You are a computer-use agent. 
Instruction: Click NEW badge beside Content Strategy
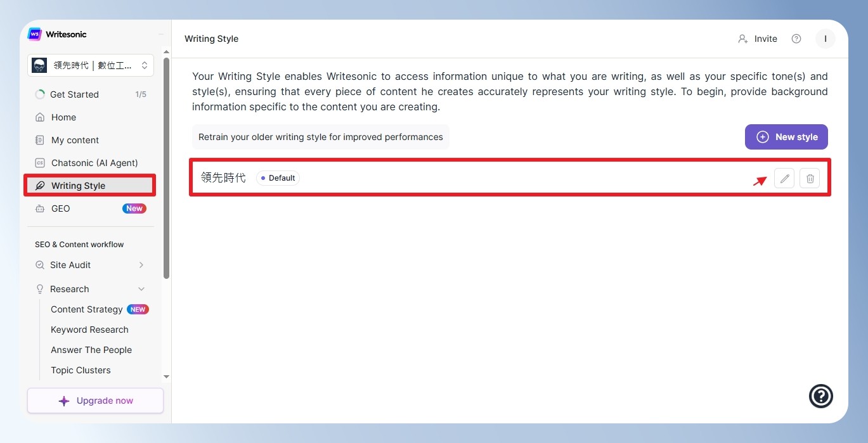[x=138, y=309]
